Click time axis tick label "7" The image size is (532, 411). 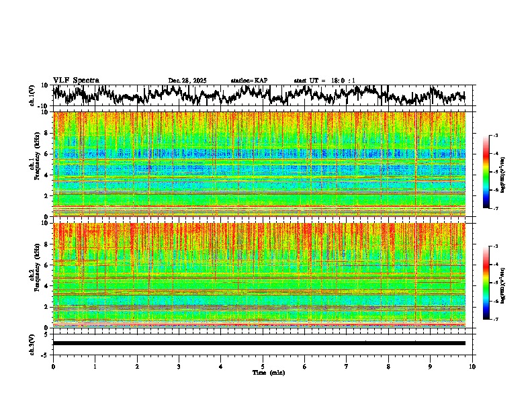347,367
